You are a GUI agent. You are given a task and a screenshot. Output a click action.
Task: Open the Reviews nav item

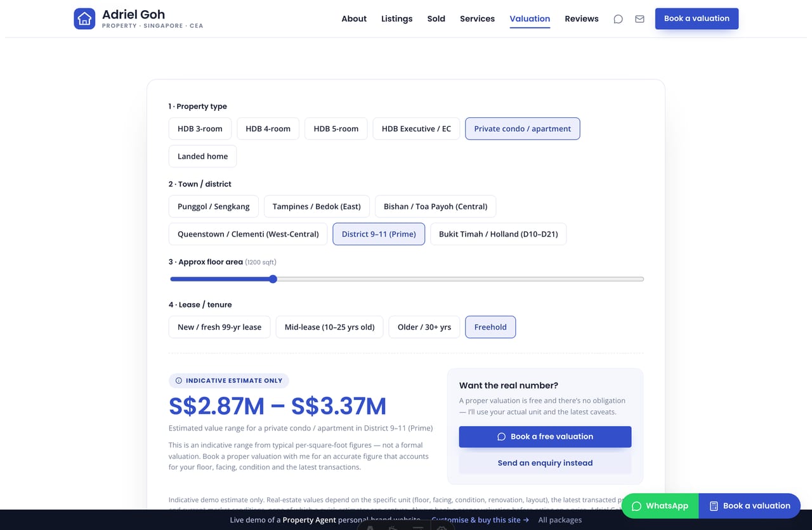click(582, 19)
